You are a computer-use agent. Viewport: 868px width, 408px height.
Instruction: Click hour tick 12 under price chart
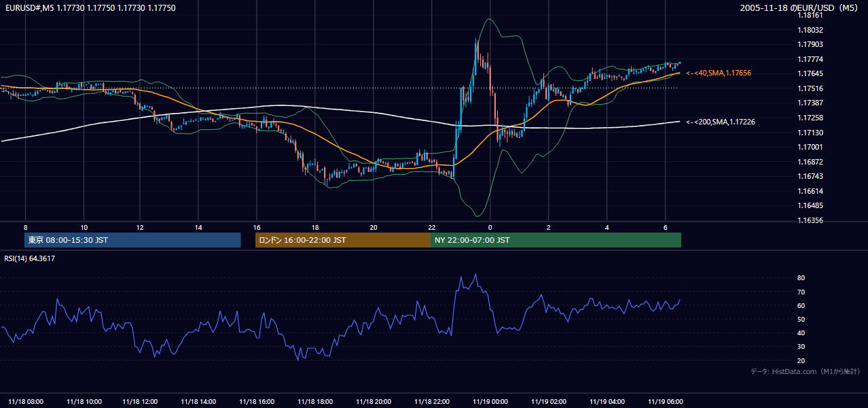(x=140, y=227)
